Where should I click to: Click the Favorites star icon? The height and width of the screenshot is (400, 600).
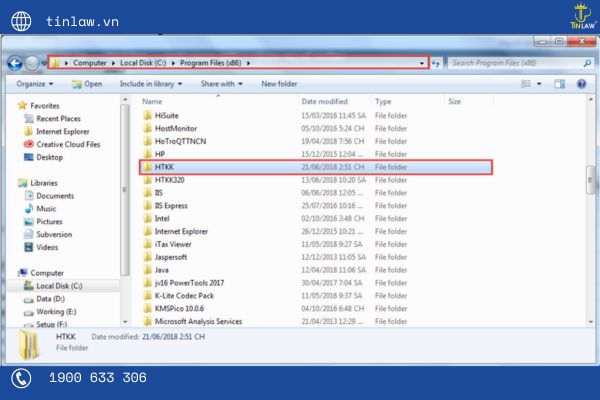(23, 105)
